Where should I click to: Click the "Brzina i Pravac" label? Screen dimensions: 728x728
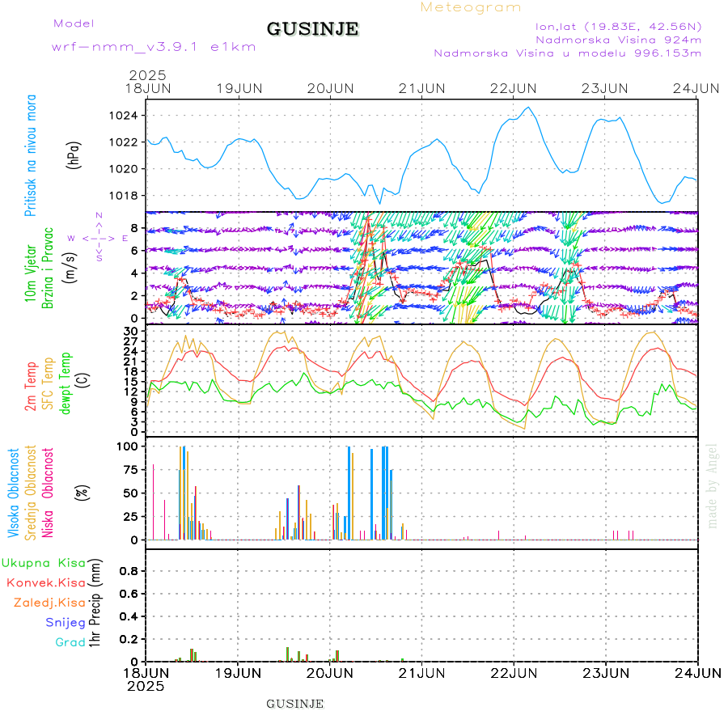(x=48, y=268)
